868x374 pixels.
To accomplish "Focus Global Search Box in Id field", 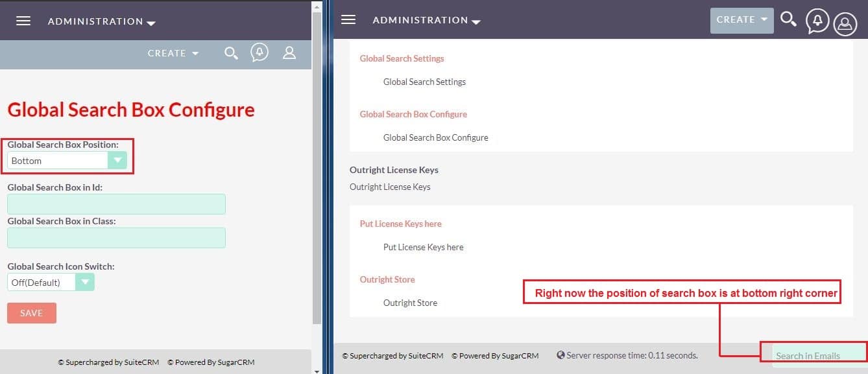I will point(116,204).
